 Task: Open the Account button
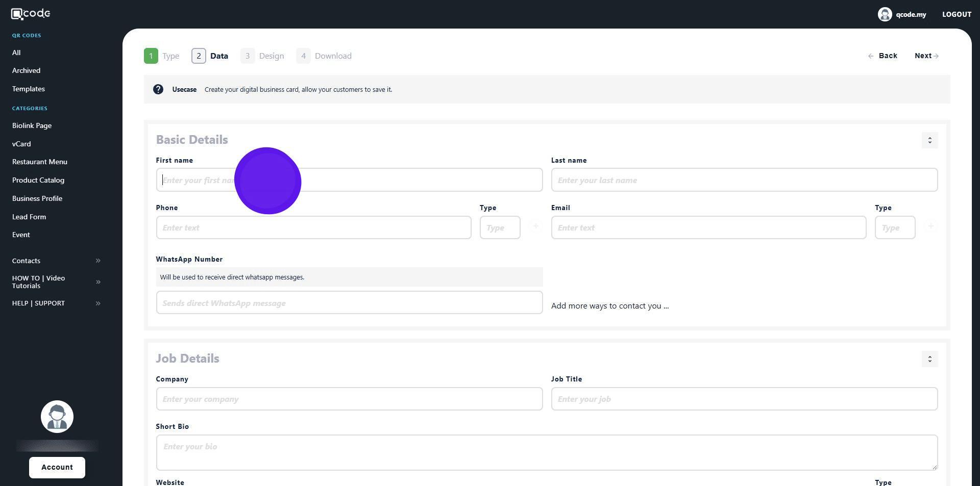click(57, 467)
